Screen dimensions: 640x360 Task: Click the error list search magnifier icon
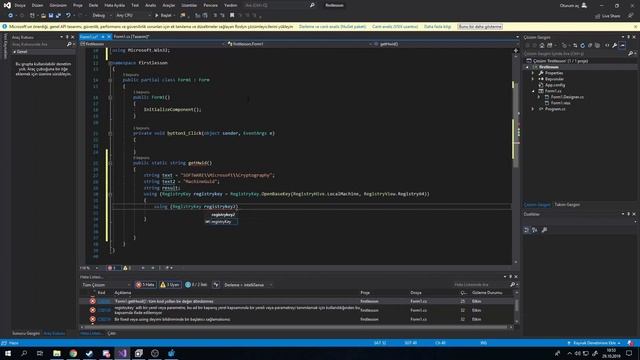pyautogui.click(x=513, y=284)
